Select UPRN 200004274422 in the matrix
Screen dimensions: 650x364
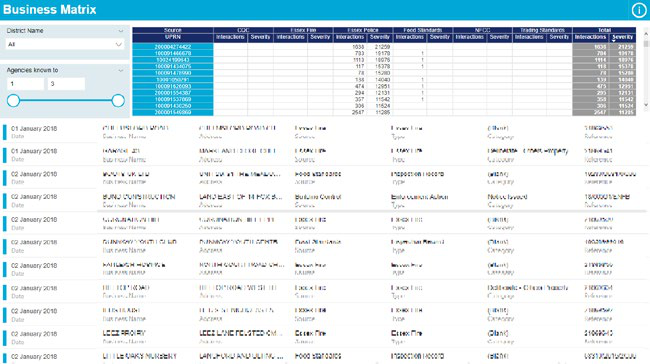pyautogui.click(x=172, y=47)
